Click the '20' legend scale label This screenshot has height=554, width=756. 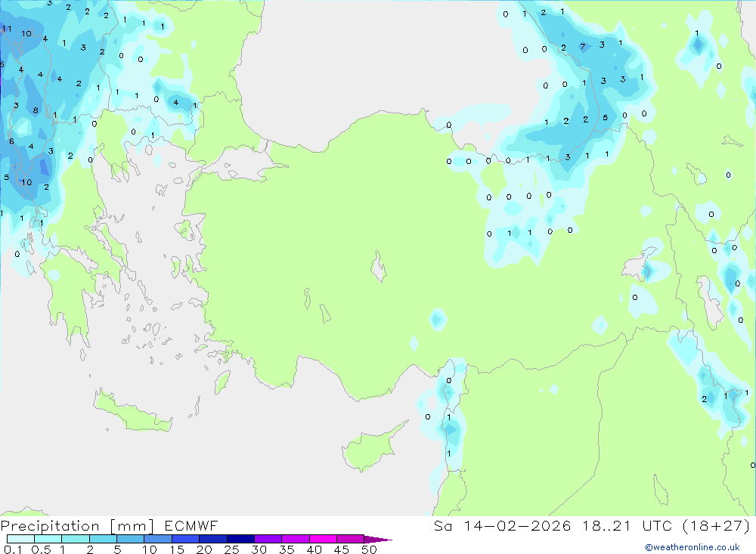(x=204, y=549)
